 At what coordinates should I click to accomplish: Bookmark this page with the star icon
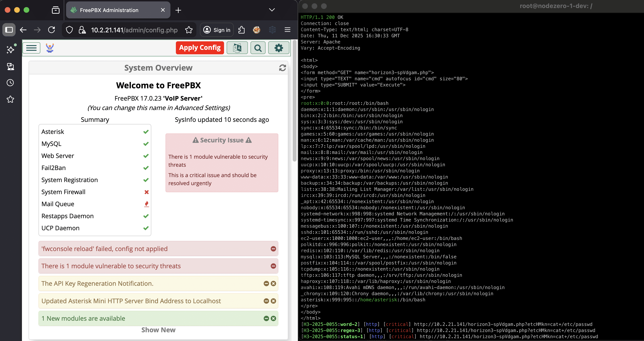point(189,30)
